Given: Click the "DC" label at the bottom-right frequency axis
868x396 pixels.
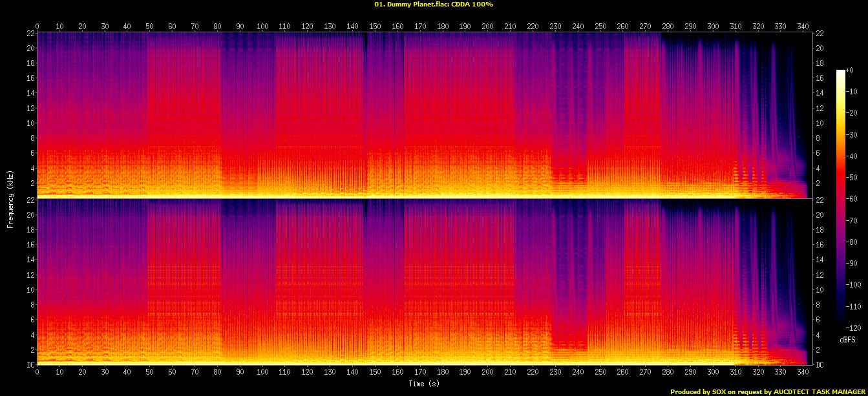Looking at the screenshot, I should (820, 365).
